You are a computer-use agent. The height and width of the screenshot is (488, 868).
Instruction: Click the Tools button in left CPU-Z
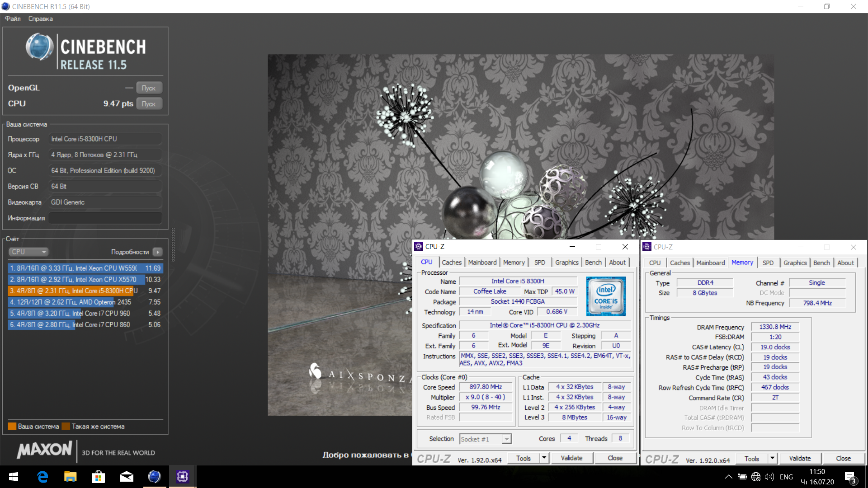[524, 458]
